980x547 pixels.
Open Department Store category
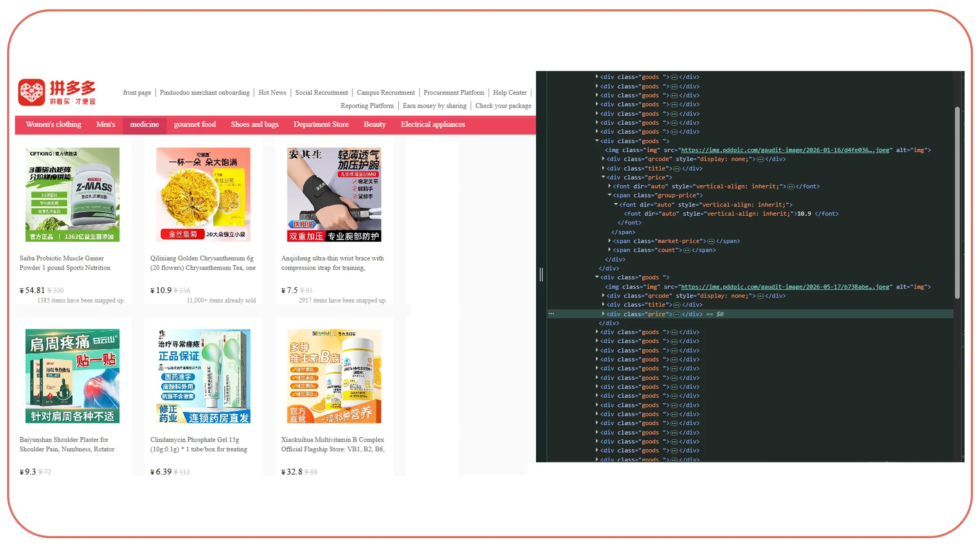321,124
